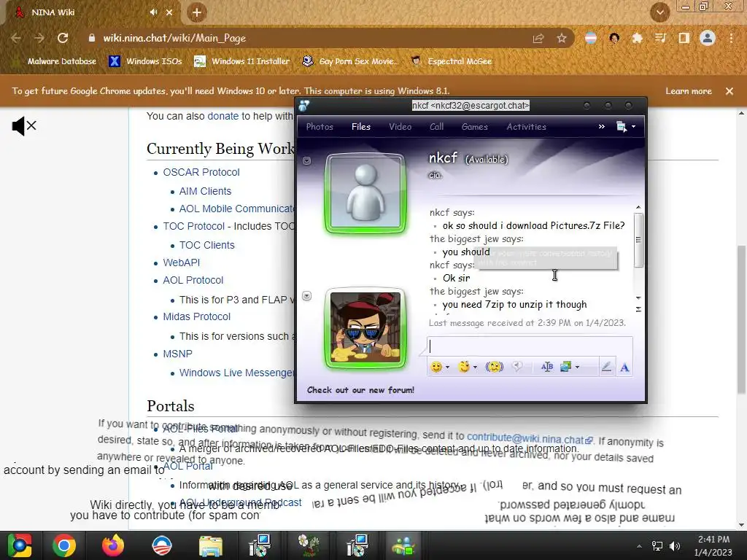Image resolution: width=747 pixels, height=560 pixels.
Task: Open Chrome side panel
Action: [x=684, y=38]
